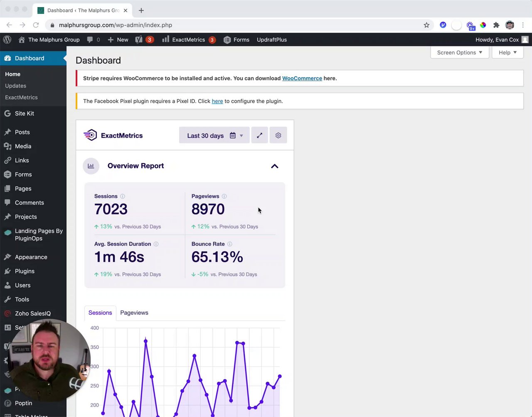This screenshot has height=417, width=532.
Task: Open Users in the sidebar
Action: (x=33, y=285)
